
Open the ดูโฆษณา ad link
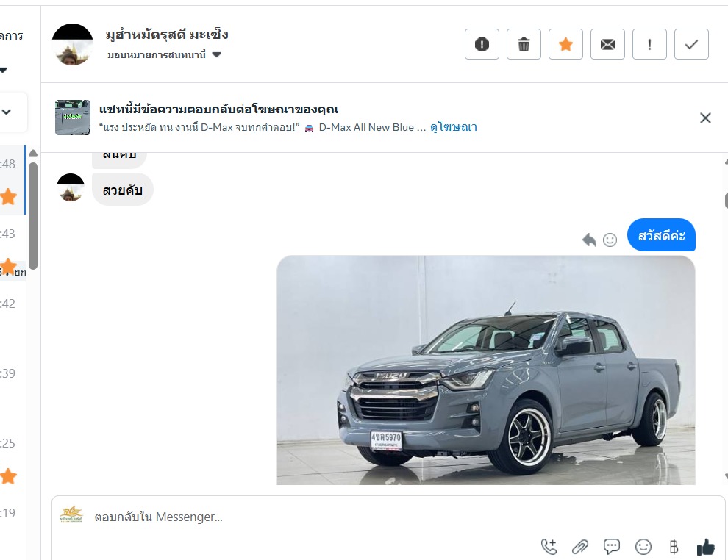(x=454, y=127)
